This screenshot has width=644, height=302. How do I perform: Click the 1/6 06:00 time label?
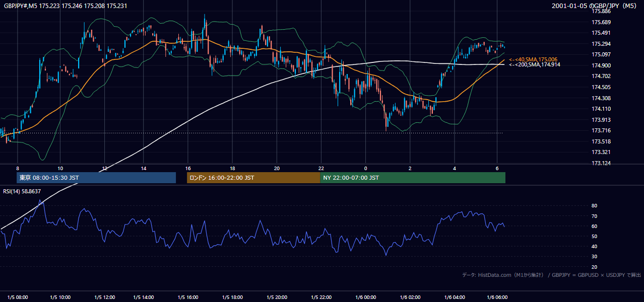pos(497,297)
